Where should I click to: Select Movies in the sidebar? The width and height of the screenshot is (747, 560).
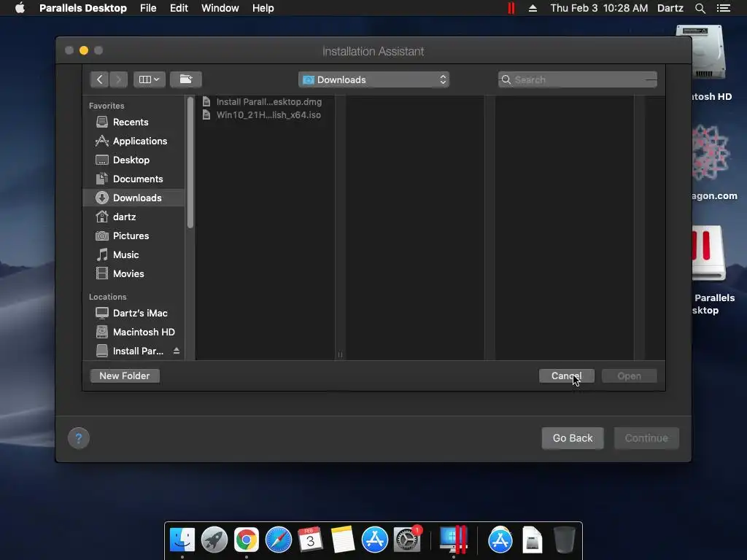(133, 274)
